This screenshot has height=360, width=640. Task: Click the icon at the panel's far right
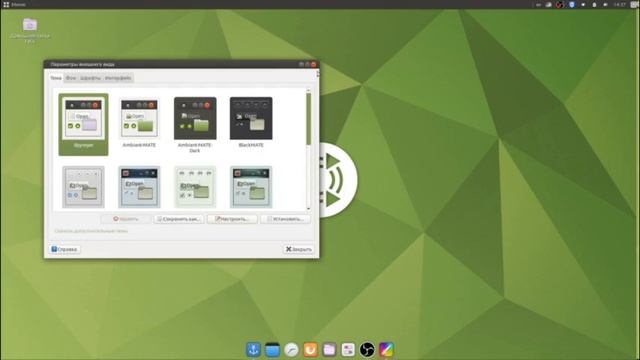(634, 4)
